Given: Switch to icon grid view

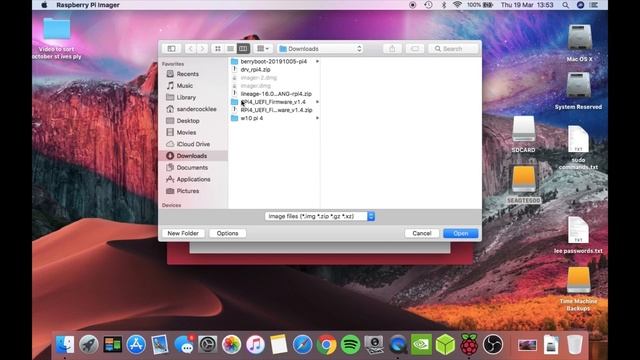Looking at the screenshot, I should pos(218,49).
